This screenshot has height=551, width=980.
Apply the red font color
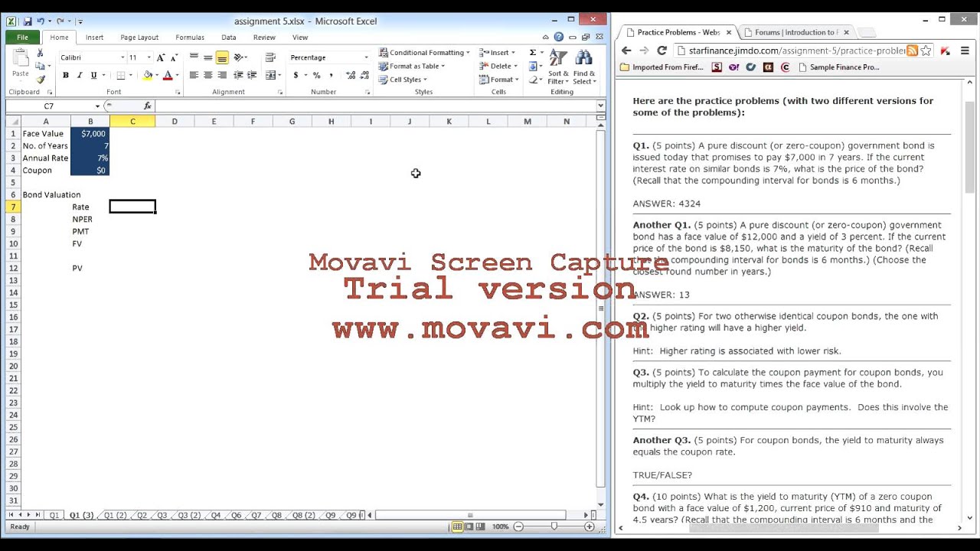point(168,75)
